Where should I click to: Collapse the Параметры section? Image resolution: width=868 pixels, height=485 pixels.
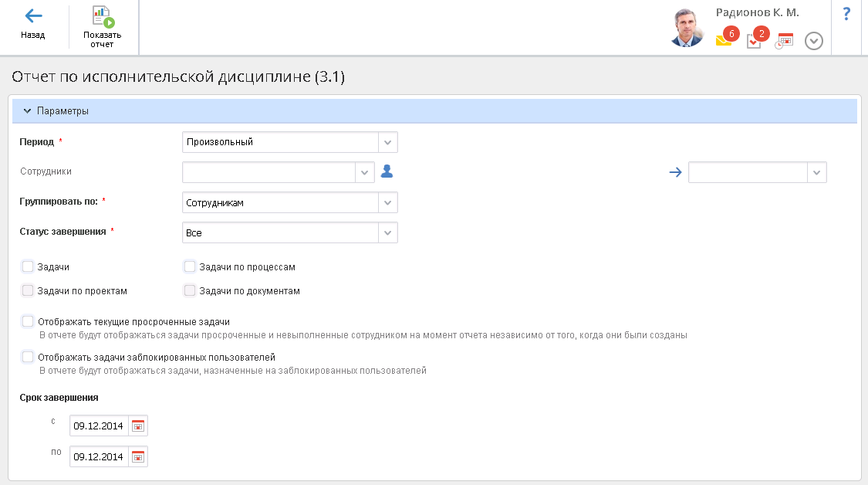pos(28,111)
